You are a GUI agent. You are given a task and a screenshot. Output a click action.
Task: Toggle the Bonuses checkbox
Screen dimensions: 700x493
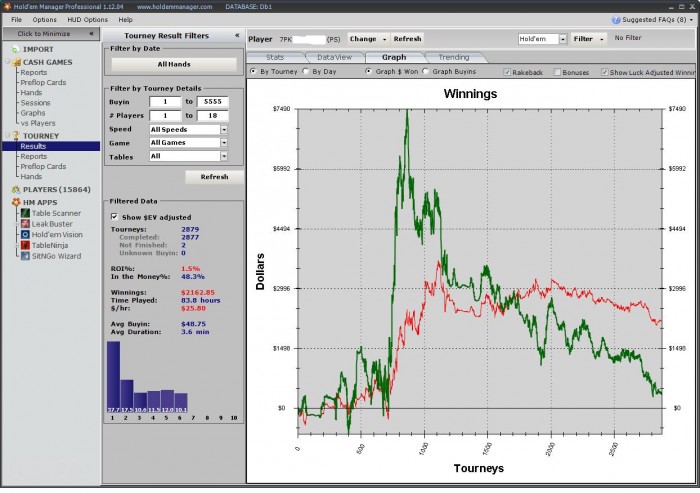(557, 72)
